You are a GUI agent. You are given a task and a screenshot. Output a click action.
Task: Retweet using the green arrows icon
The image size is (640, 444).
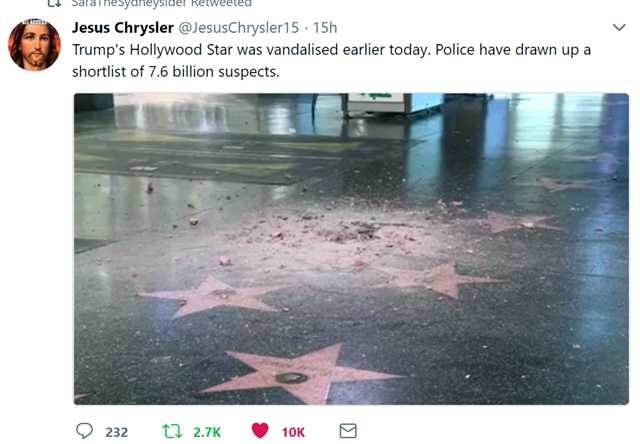pyautogui.click(x=172, y=431)
